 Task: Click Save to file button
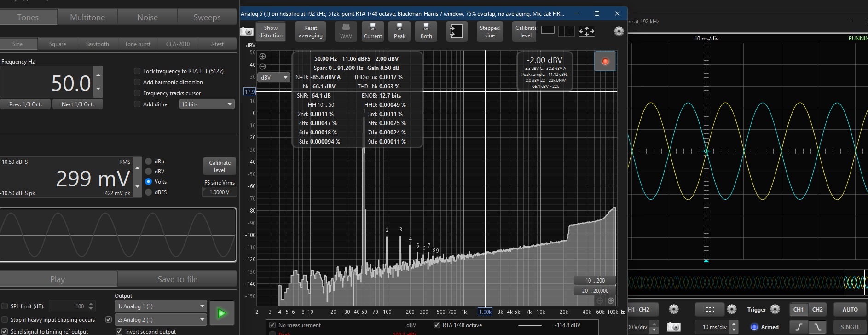(x=177, y=279)
